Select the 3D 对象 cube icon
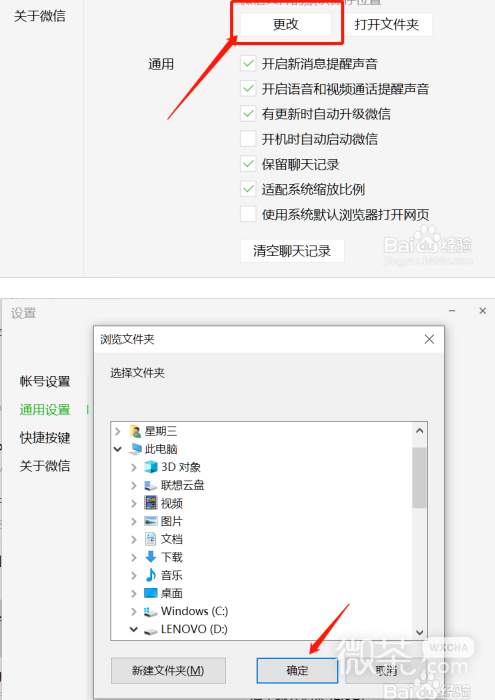The height and width of the screenshot is (700, 495). coord(151,467)
